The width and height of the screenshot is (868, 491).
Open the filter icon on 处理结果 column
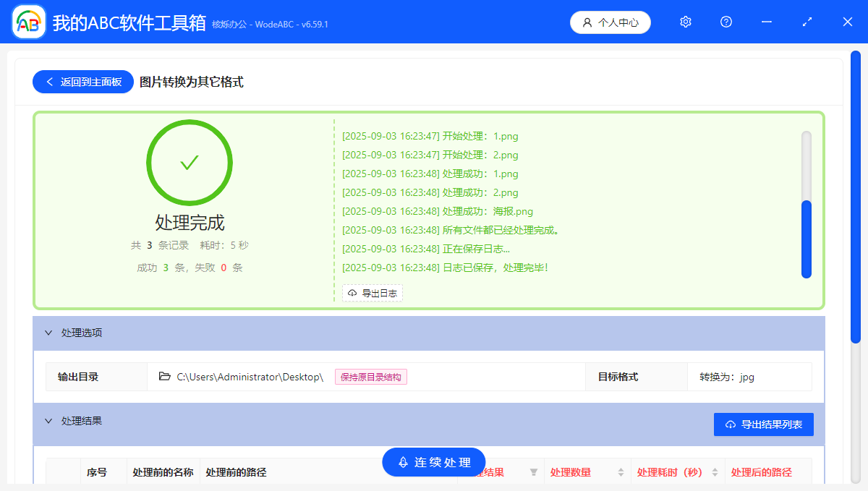534,471
